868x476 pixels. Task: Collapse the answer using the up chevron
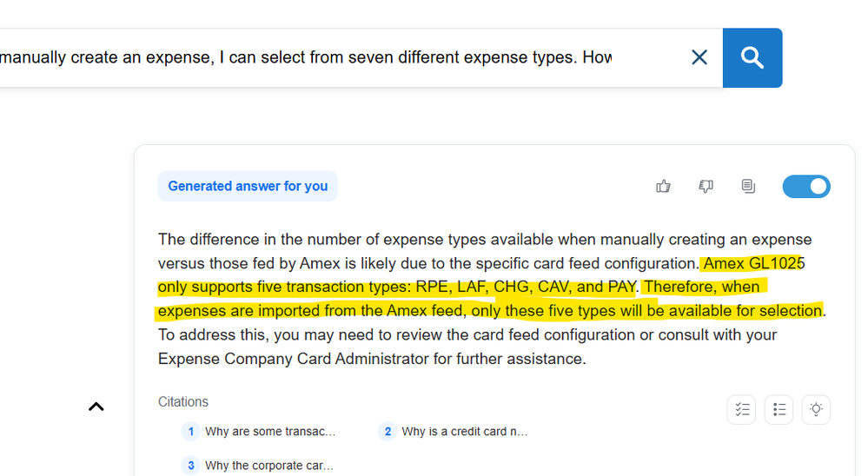[x=96, y=407]
